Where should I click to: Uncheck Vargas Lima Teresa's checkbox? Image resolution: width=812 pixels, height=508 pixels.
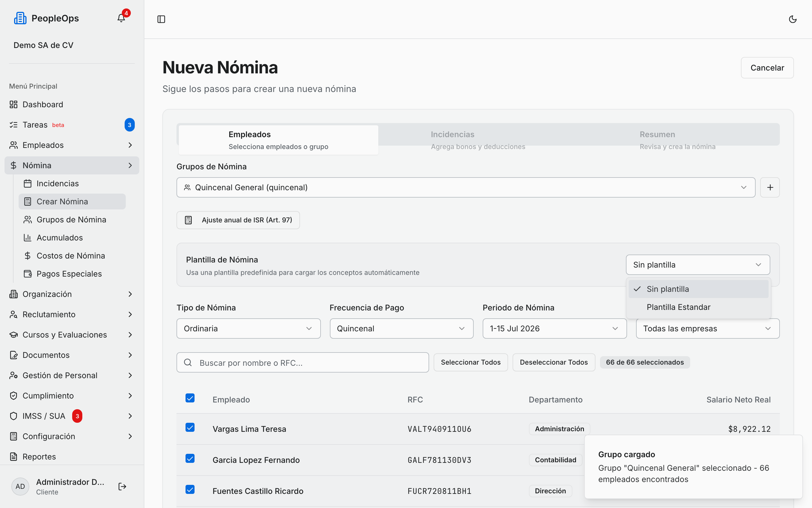(x=190, y=427)
